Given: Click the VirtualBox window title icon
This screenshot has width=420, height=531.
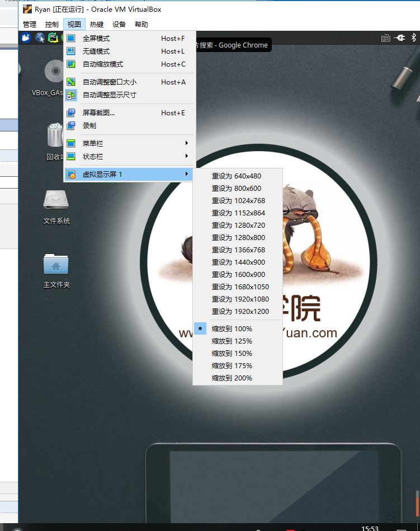Looking at the screenshot, I should click(27, 9).
